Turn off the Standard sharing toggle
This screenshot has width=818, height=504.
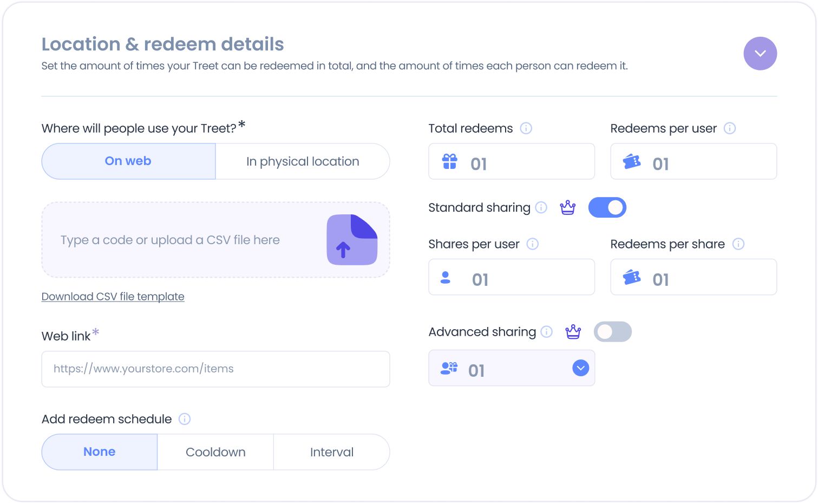tap(607, 207)
